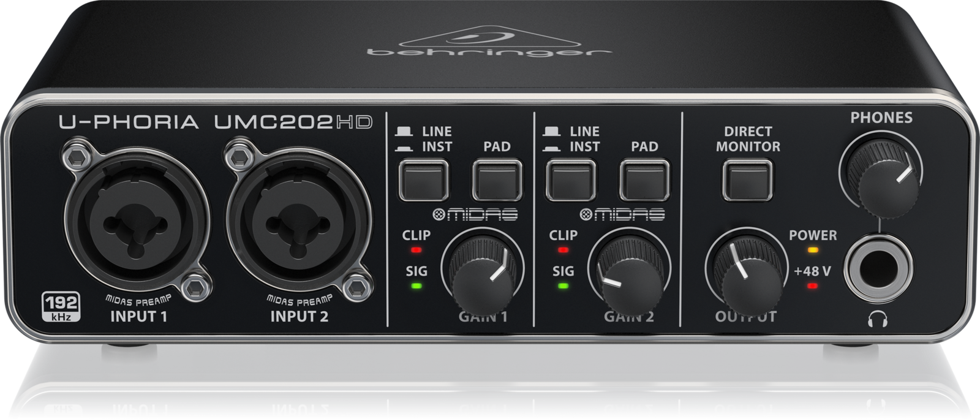Screen dimensions: 980x419
Task: Click "MIDAS PREAMP" text above INPUT 2
Action: coord(300,300)
